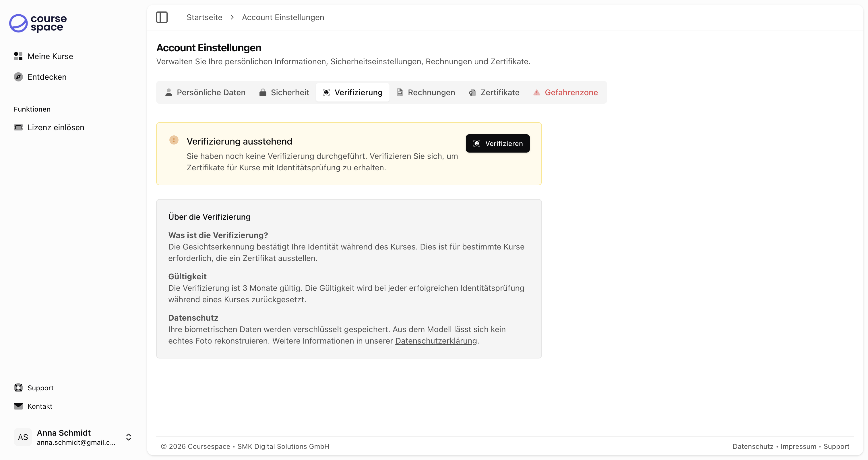
Task: Open the Datenschutzerklärung link
Action: pos(436,341)
